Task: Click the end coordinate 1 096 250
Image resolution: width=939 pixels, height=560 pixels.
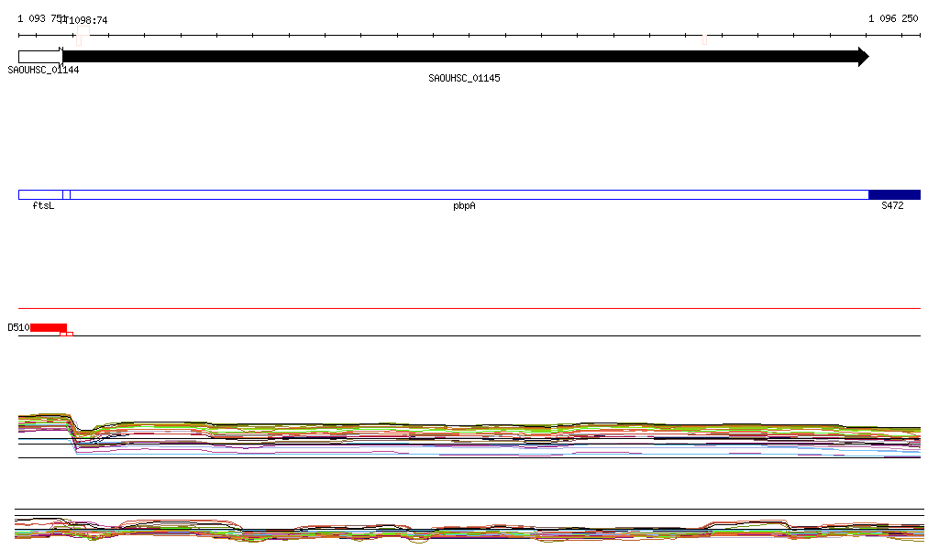Action: 893,18
